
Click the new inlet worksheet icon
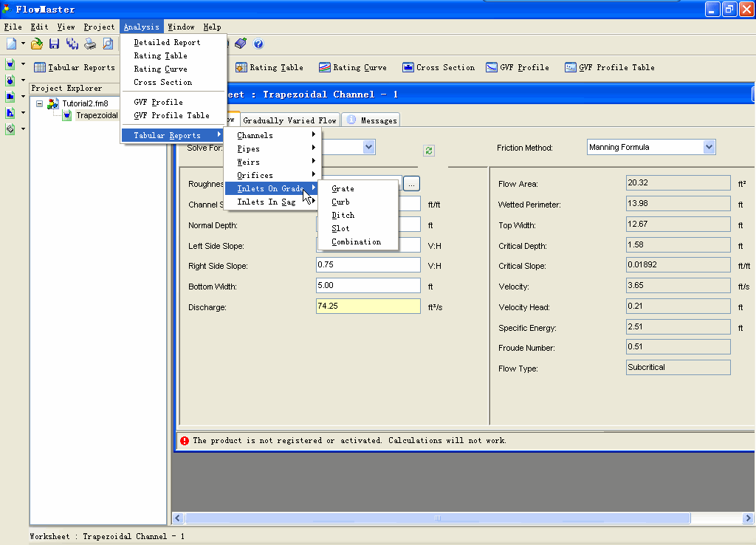pyautogui.click(x=10, y=128)
